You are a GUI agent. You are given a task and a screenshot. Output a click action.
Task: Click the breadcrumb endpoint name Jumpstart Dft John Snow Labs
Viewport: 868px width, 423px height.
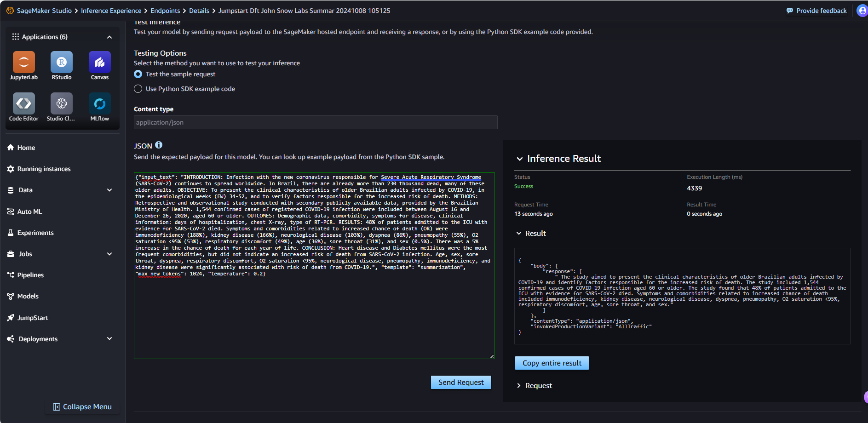click(x=304, y=11)
